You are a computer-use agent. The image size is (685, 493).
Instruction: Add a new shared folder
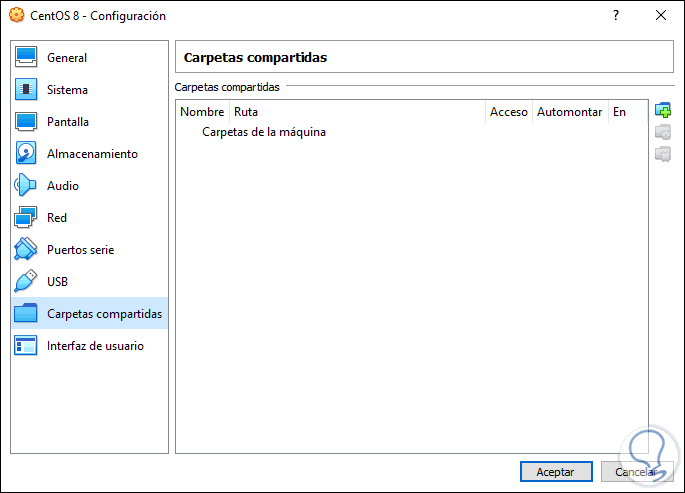click(662, 111)
